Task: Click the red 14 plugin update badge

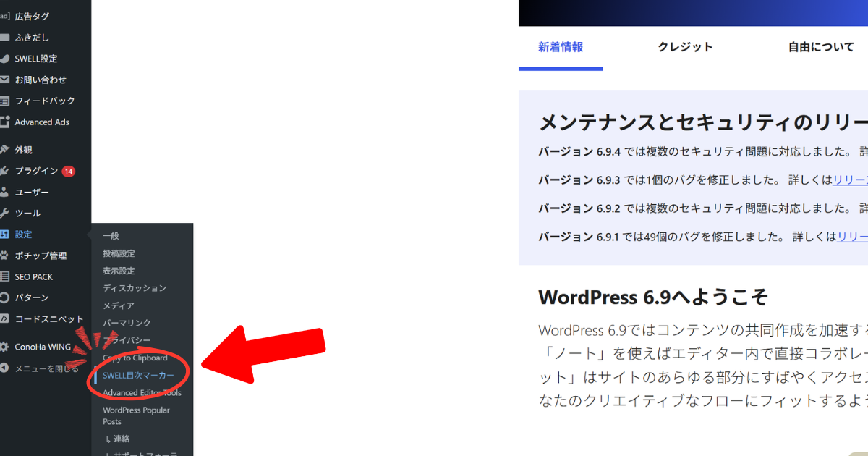Action: (68, 172)
